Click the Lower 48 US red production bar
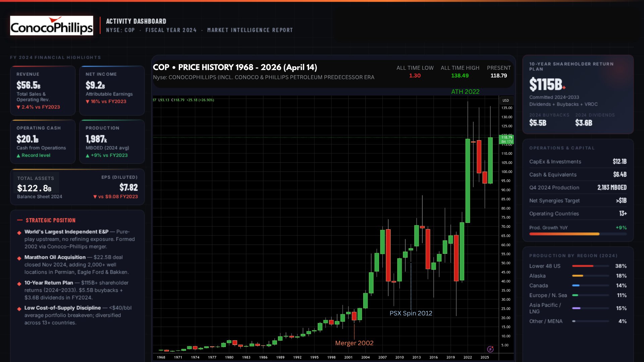644x362 pixels. (x=583, y=266)
